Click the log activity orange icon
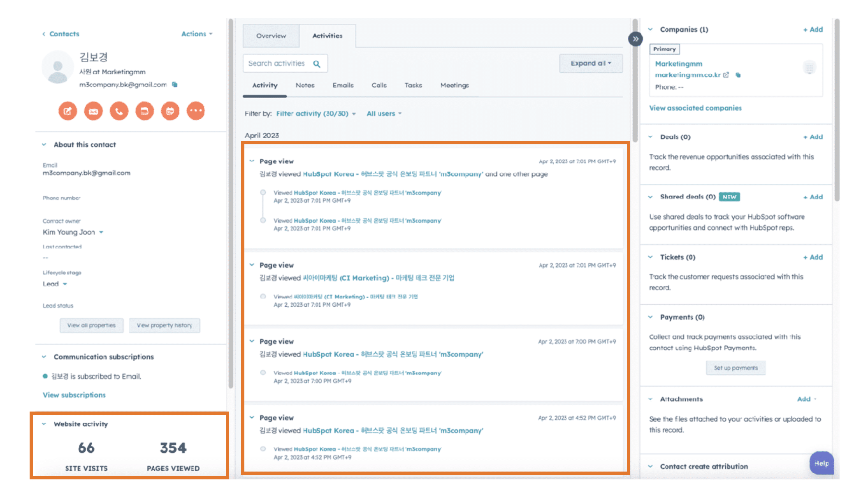Image resolution: width=868 pixels, height=495 pixels. click(144, 111)
